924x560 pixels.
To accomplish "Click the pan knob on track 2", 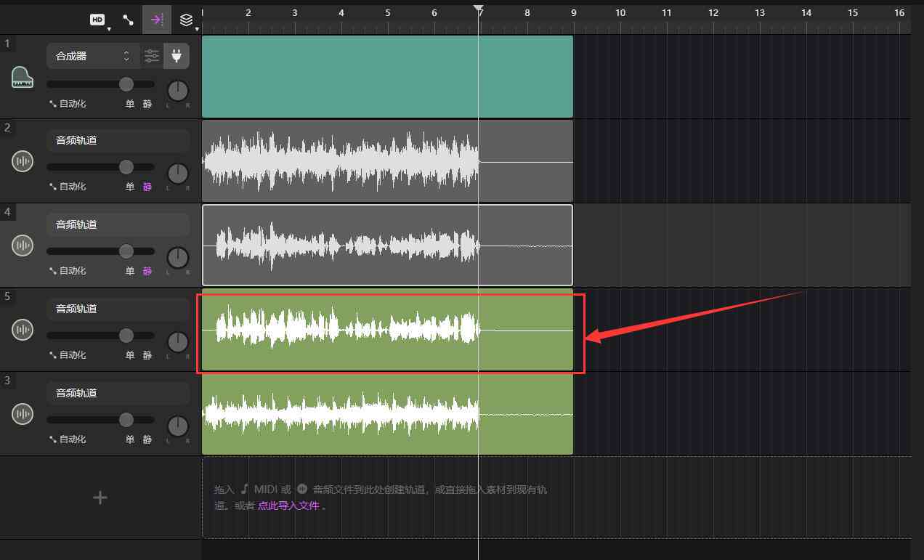I will point(177,174).
